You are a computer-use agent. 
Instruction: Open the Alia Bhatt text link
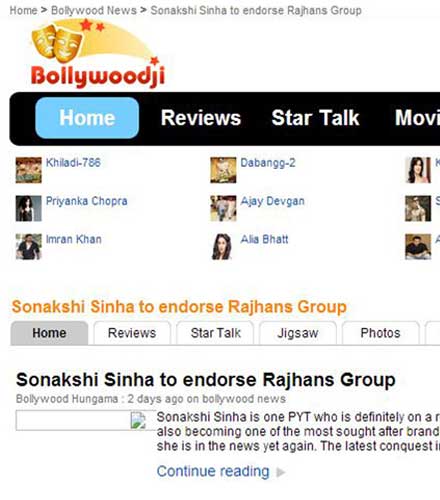tap(264, 239)
